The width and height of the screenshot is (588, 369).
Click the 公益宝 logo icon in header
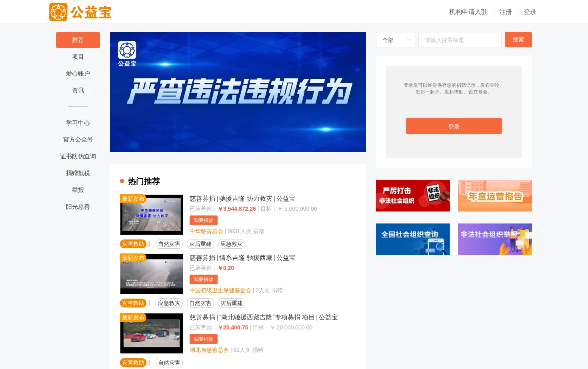(58, 12)
